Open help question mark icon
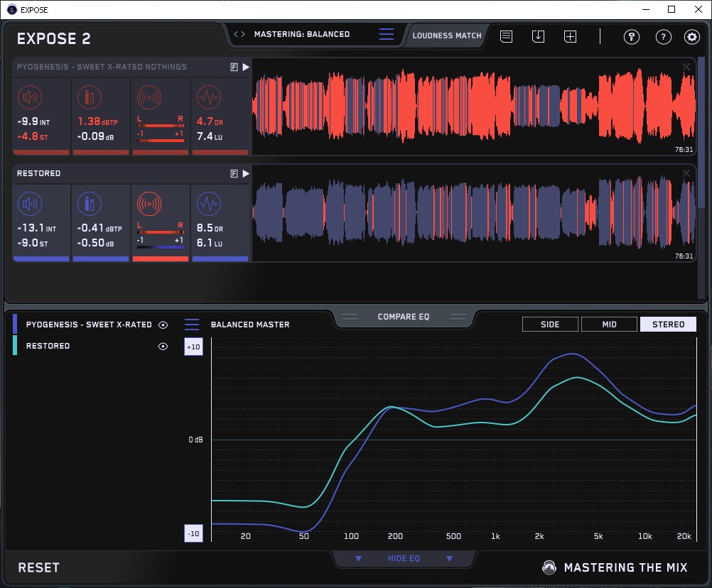The height and width of the screenshot is (588, 712). [664, 37]
